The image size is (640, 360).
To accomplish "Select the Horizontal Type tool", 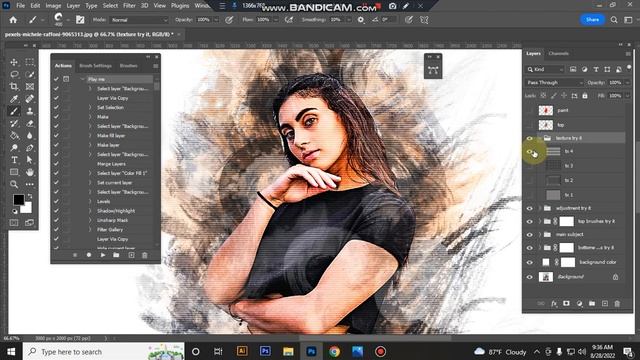I will pos(14,160).
